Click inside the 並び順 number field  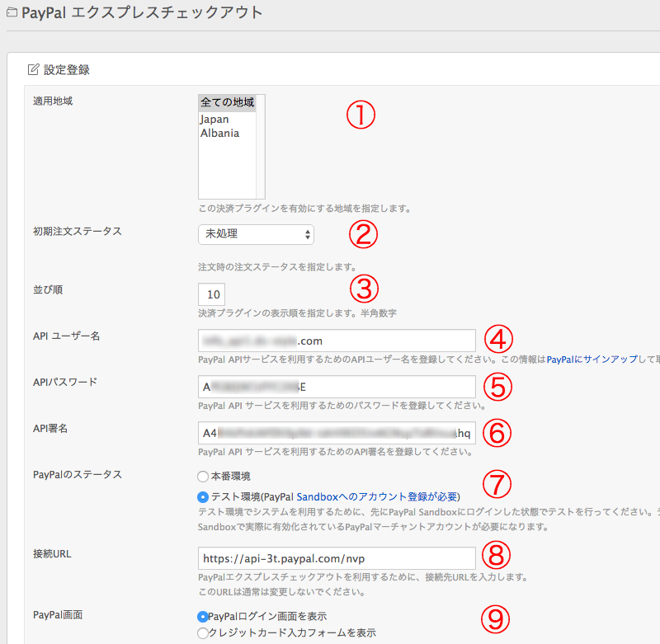211,294
